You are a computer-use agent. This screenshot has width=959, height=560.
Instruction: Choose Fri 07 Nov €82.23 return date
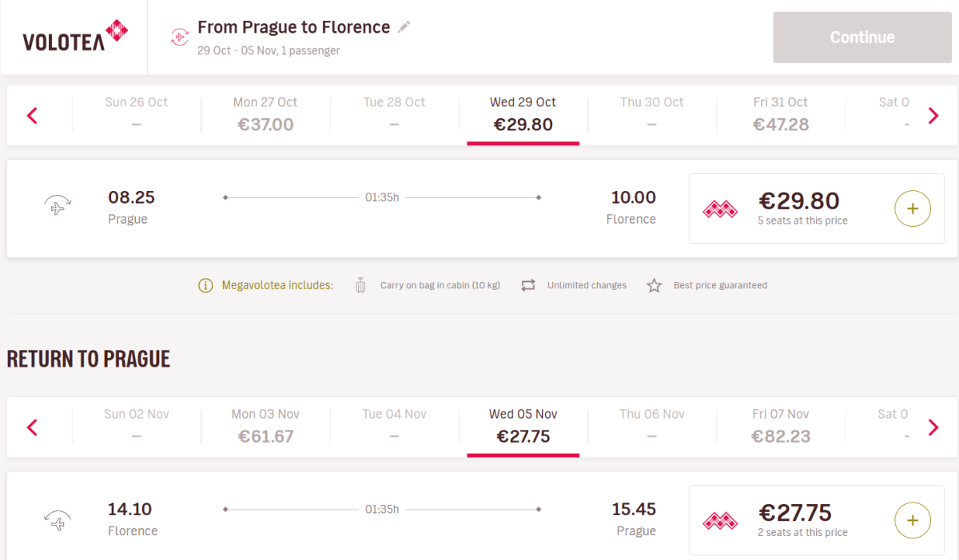(x=781, y=426)
